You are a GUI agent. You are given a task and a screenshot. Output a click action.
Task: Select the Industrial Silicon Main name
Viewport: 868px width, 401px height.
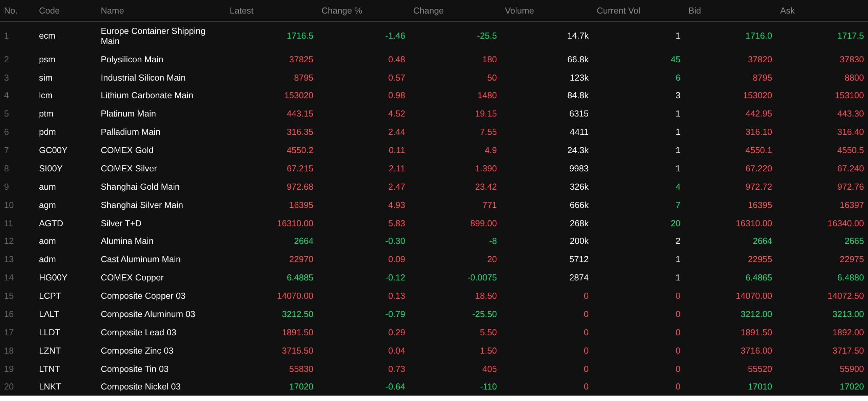point(143,78)
